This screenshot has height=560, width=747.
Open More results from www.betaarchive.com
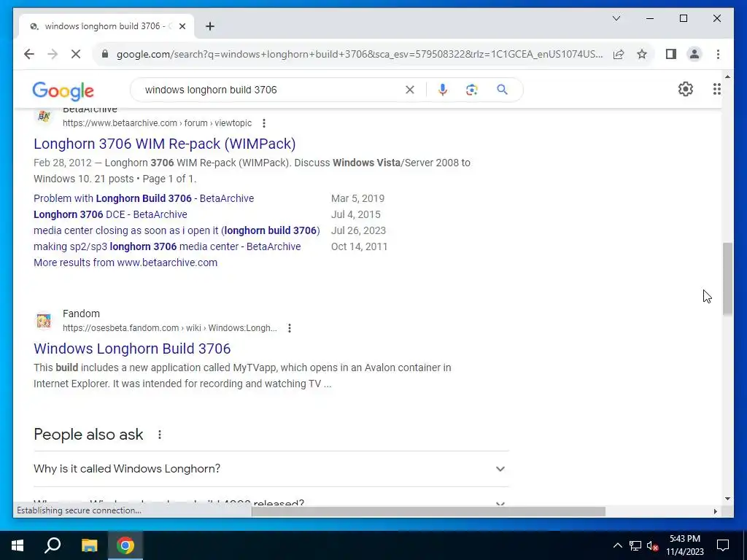(125, 262)
